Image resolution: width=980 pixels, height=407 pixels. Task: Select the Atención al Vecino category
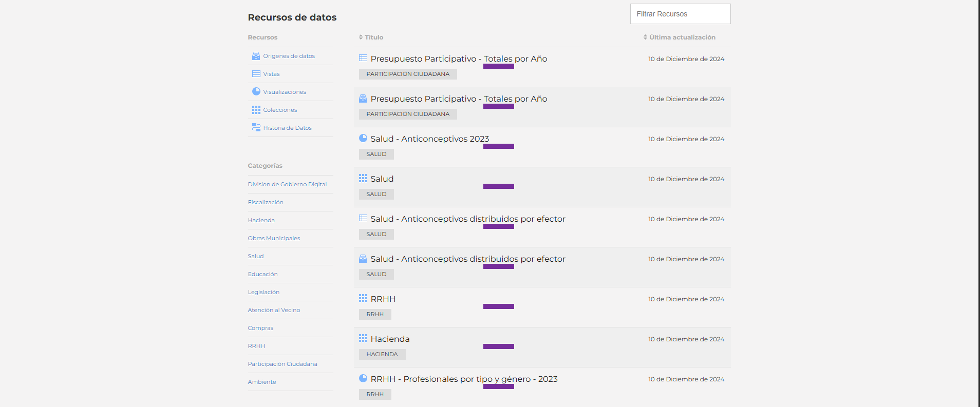coord(274,310)
